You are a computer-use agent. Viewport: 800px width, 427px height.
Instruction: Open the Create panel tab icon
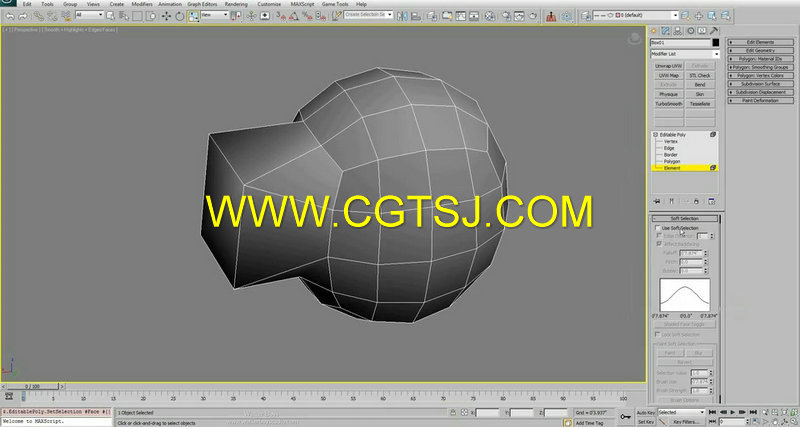pyautogui.click(x=653, y=31)
